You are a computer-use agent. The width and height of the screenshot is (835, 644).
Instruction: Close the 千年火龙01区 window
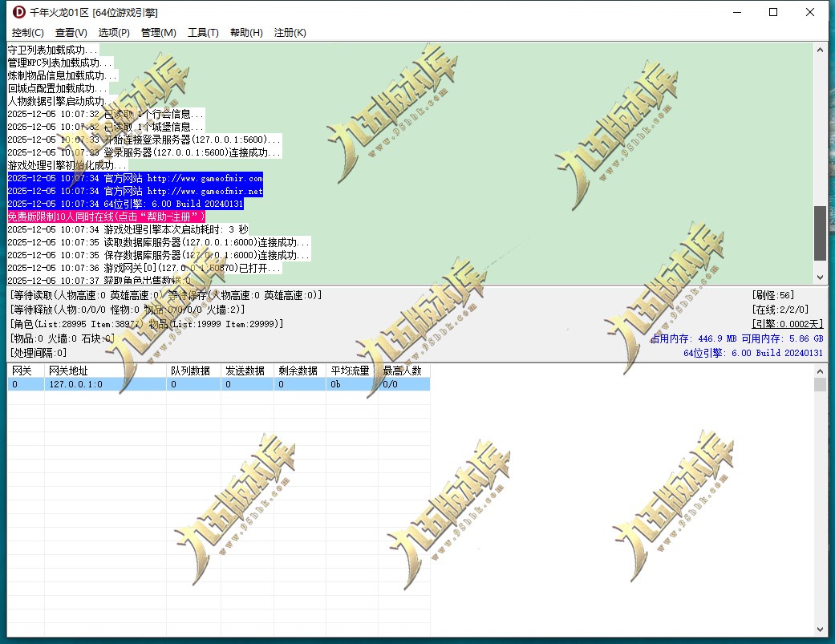[810, 12]
